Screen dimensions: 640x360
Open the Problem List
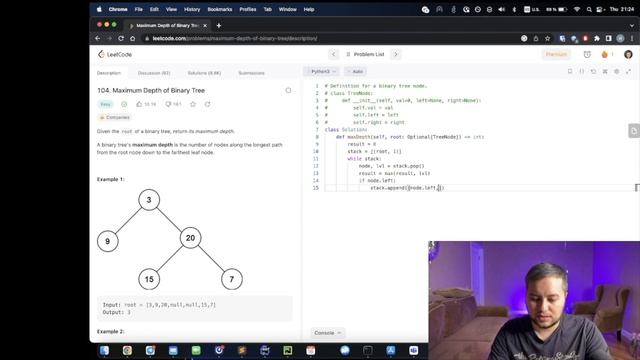point(365,54)
